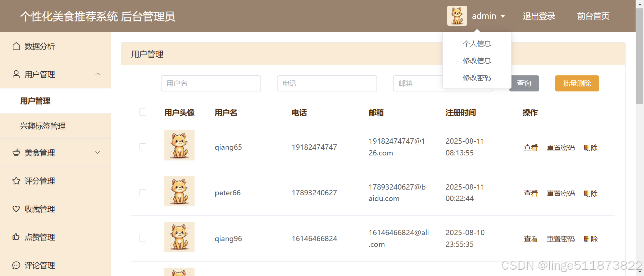Viewport: 644px width, 276px height.
Task: Collapse the 用户管理 sidebar chevron
Action: pos(98,74)
